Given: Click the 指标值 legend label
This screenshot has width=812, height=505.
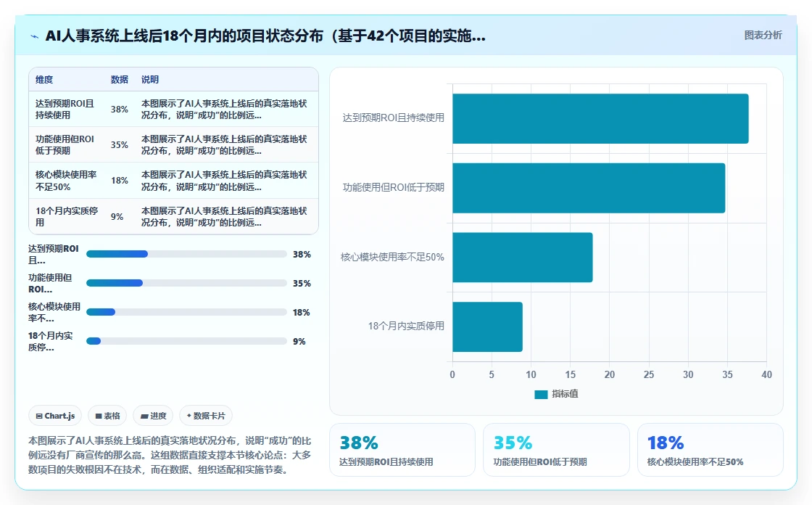Looking at the screenshot, I should coord(565,394).
